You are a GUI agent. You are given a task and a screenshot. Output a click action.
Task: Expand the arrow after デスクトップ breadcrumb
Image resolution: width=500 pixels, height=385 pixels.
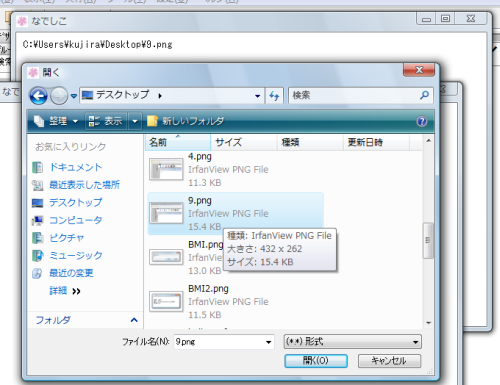(160, 96)
